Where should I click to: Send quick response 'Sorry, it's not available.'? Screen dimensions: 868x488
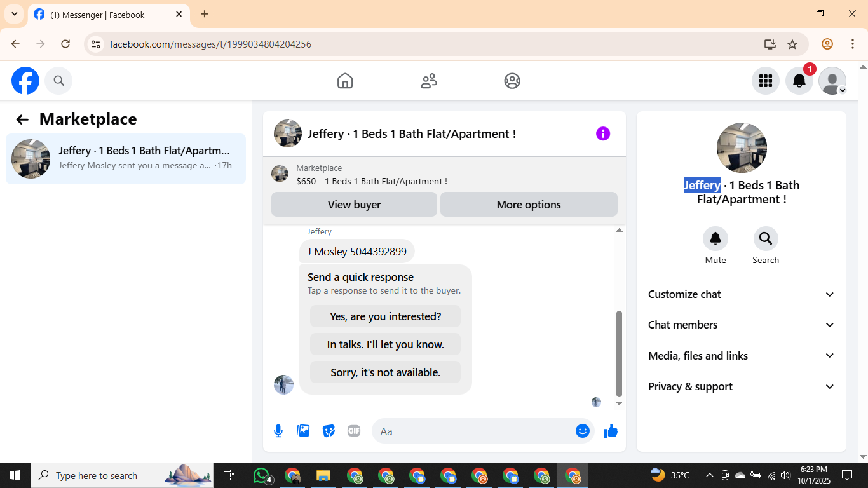click(x=385, y=372)
